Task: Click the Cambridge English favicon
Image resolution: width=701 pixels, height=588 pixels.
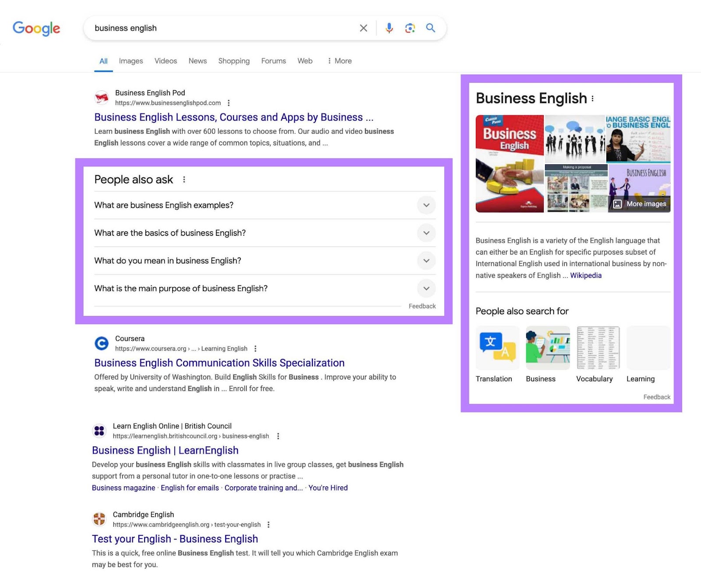Action: coord(99,519)
